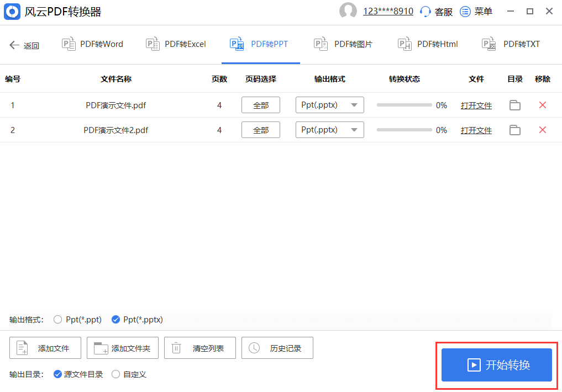Image resolution: width=562 pixels, height=392 pixels.
Task: Open the 菜单 menu label
Action: 483,12
